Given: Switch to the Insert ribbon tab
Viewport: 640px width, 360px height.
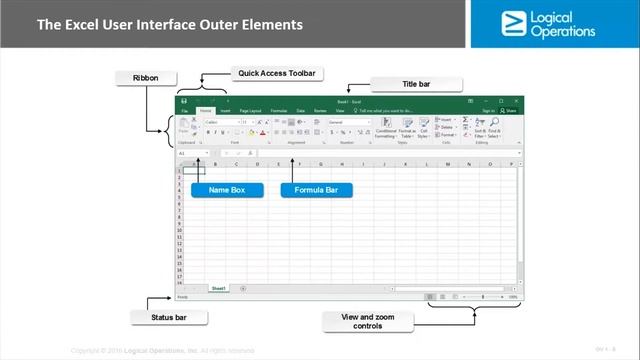Looking at the screenshot, I should pos(225,111).
